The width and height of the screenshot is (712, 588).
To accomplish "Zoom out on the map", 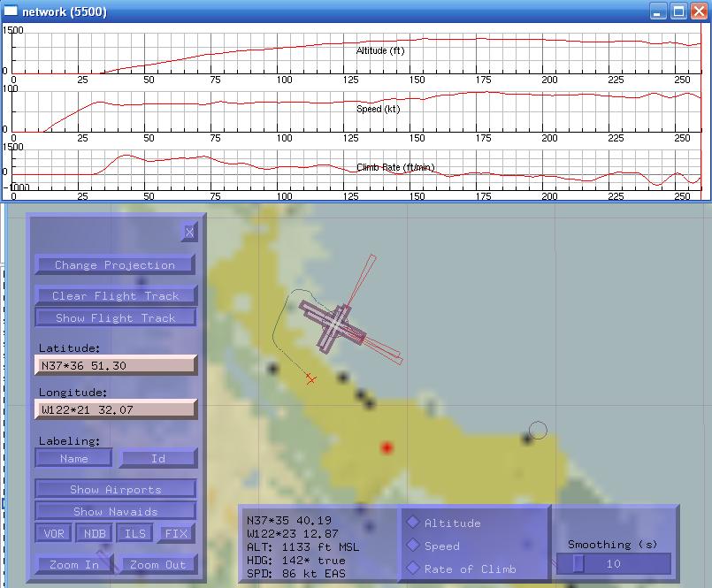I will click(x=157, y=564).
